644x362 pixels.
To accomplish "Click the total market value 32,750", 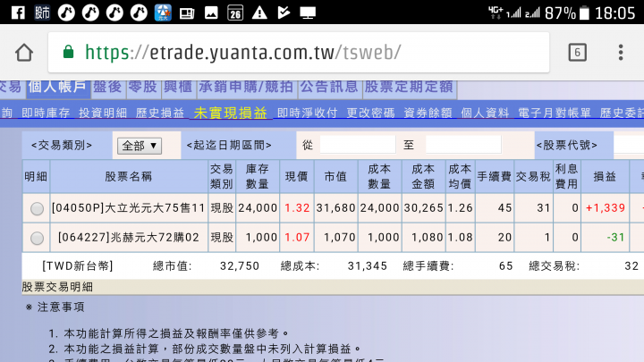I will [240, 266].
